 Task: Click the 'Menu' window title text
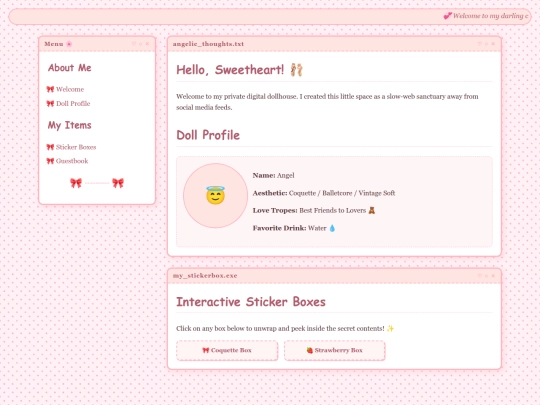pos(54,44)
